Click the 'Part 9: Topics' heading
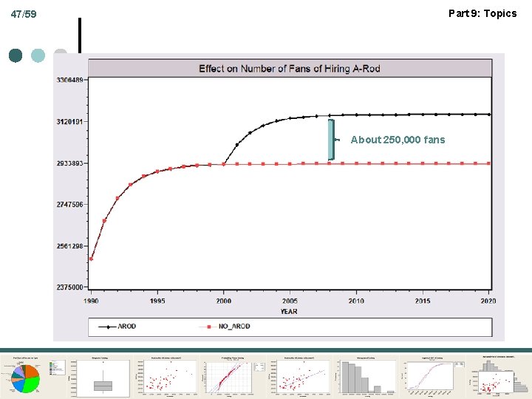 (x=482, y=13)
